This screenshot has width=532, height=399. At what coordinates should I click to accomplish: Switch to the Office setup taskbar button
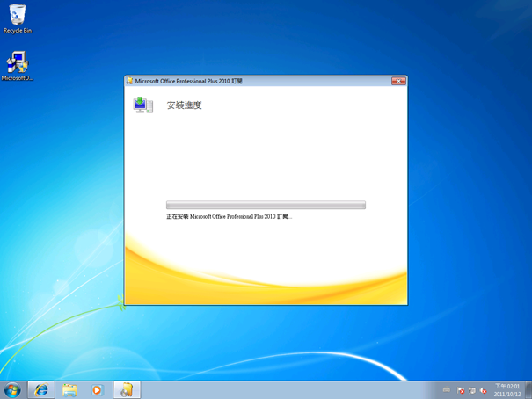tap(127, 390)
